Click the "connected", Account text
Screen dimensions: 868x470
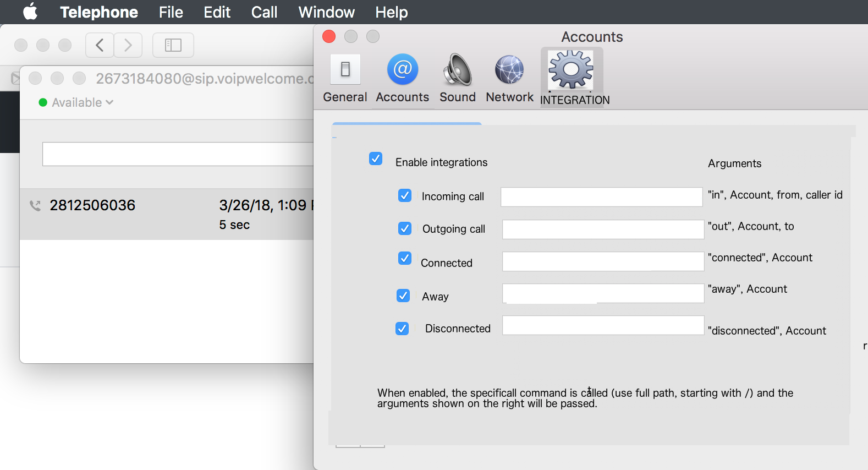point(760,258)
